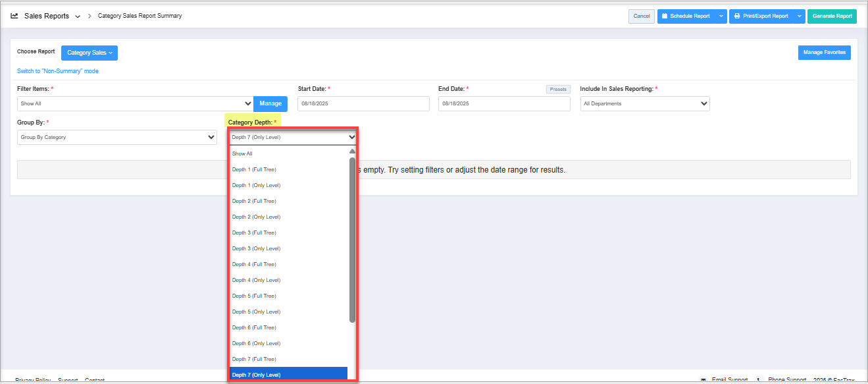Image resolution: width=868 pixels, height=384 pixels.
Task: Expand the Sales Reports chevron menu
Action: [78, 16]
